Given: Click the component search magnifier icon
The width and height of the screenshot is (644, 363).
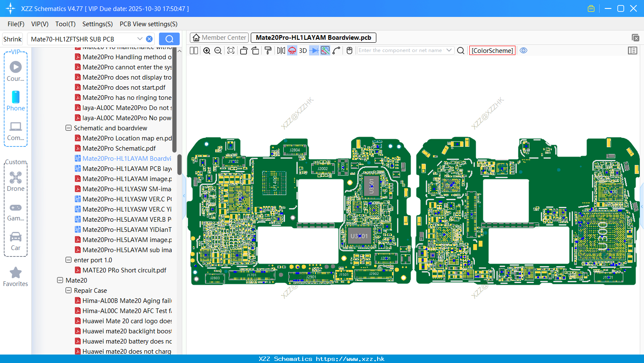Looking at the screenshot, I should click(x=461, y=50).
